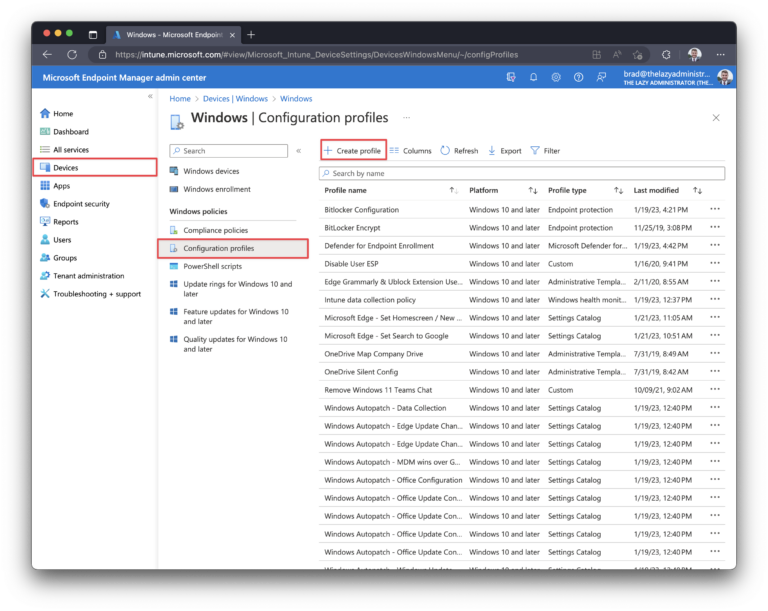Add page to browser favorites

pos(637,54)
